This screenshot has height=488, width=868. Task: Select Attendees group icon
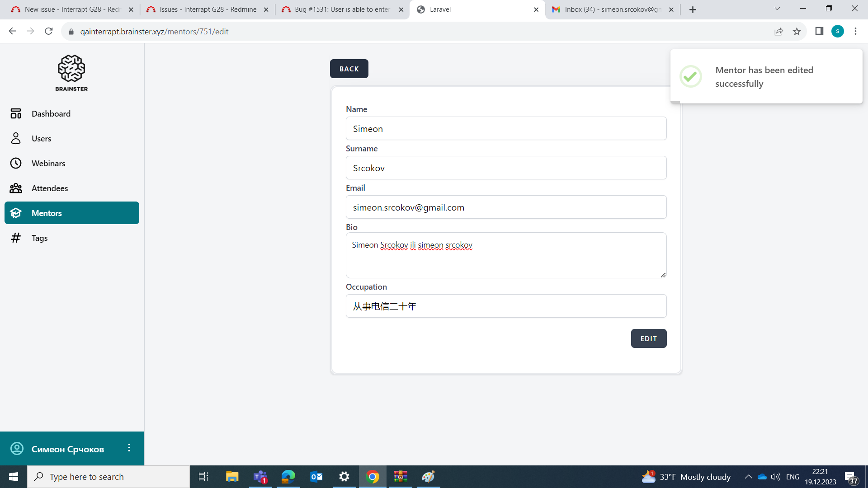click(x=16, y=188)
